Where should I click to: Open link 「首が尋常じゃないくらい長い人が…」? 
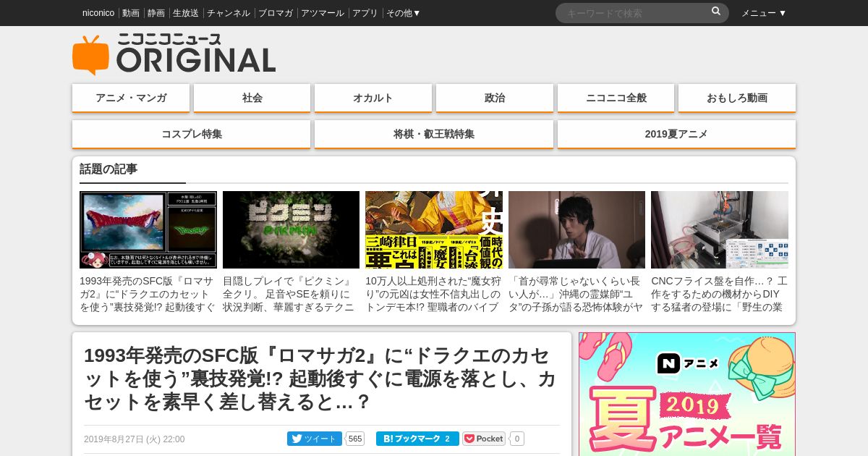click(576, 294)
